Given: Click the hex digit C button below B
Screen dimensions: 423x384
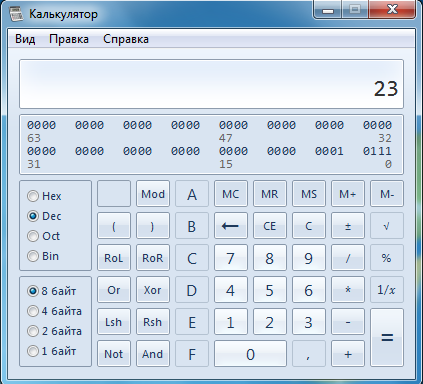Looking at the screenshot, I should coord(192,258).
